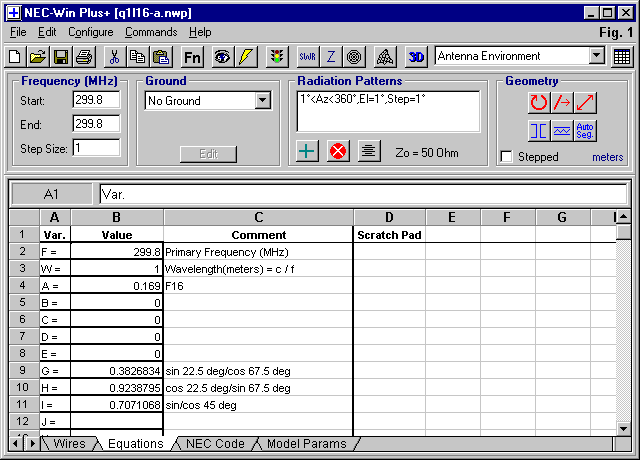Switch to the NEC Code tab

[214, 443]
